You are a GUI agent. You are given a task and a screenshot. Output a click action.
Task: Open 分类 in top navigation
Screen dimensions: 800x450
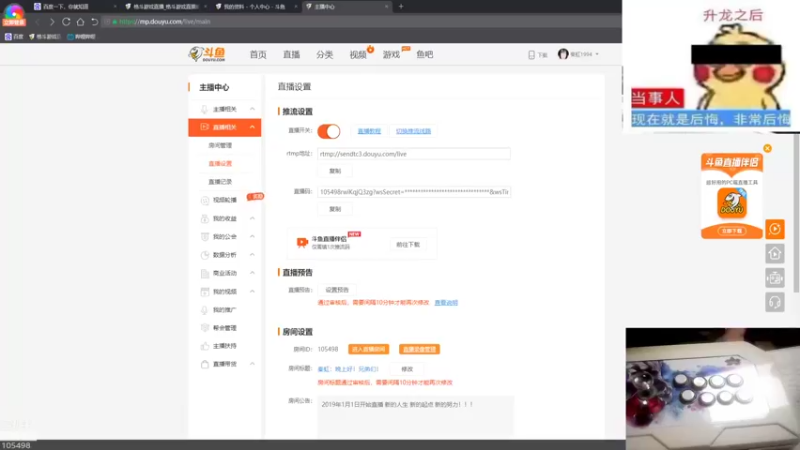[324, 55]
